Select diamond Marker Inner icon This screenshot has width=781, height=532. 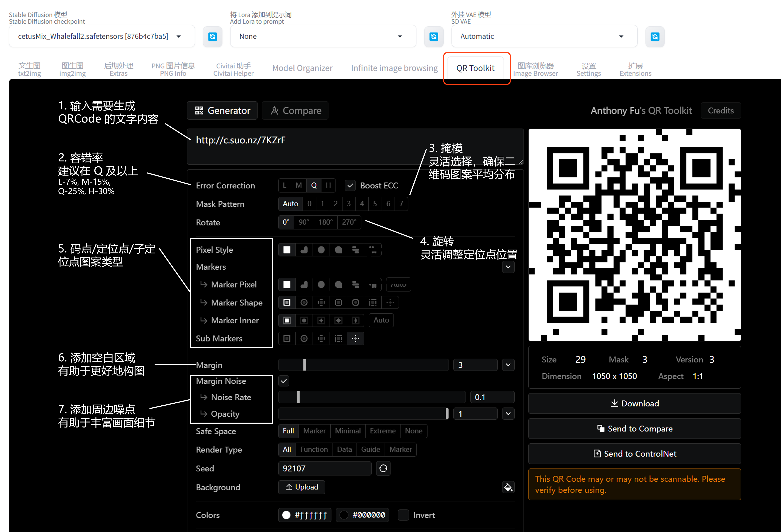(338, 320)
